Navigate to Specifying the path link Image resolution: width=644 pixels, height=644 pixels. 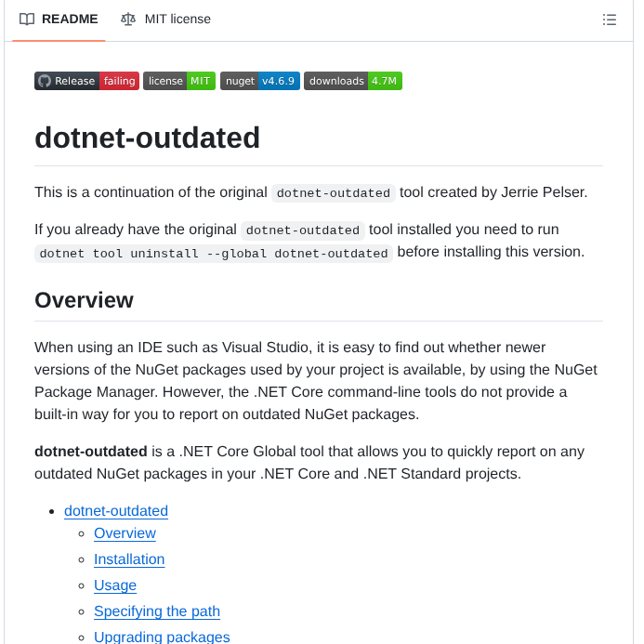point(157,611)
